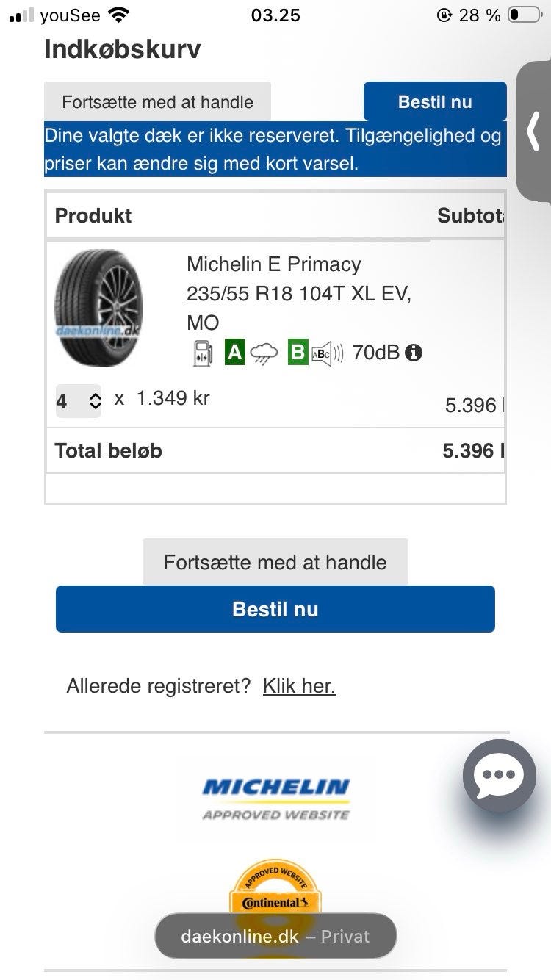551x980 pixels.
Task: Follow the Klik her login link
Action: click(299, 686)
